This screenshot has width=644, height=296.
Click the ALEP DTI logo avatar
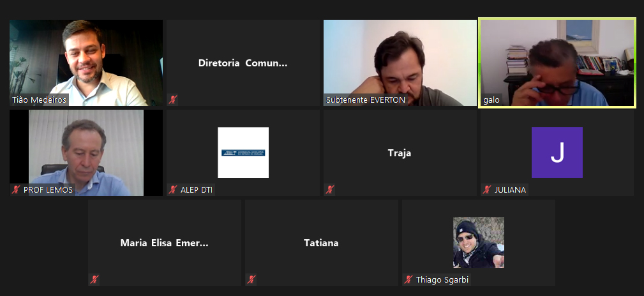pos(243,152)
